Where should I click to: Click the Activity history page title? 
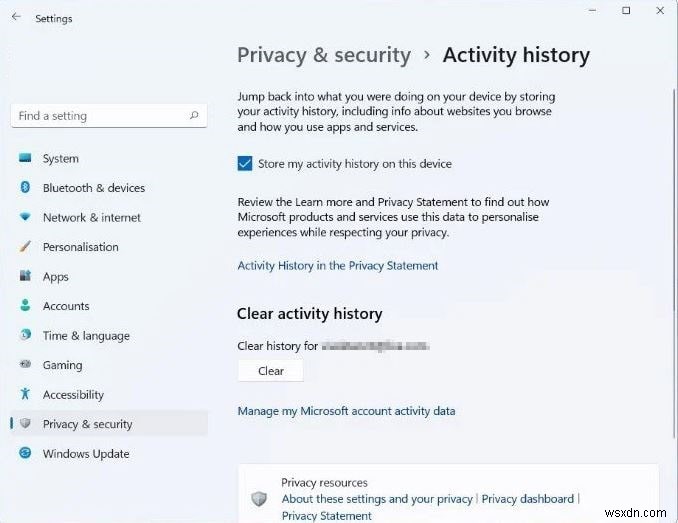tap(516, 55)
